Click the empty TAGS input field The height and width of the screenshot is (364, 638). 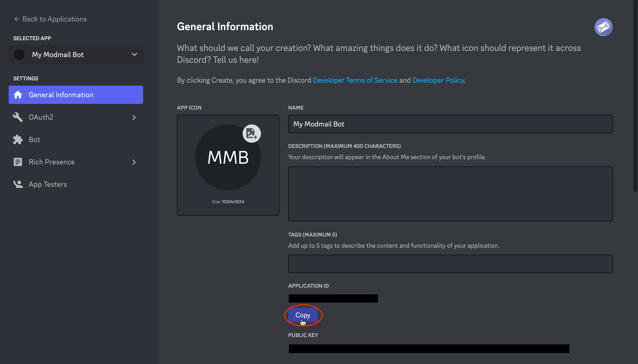pos(450,264)
